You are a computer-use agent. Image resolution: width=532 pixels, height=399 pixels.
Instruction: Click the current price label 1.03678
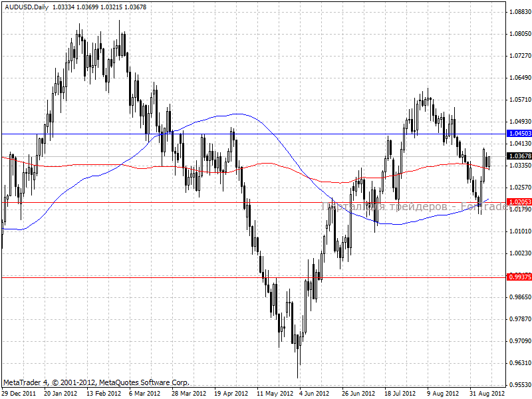click(519, 156)
